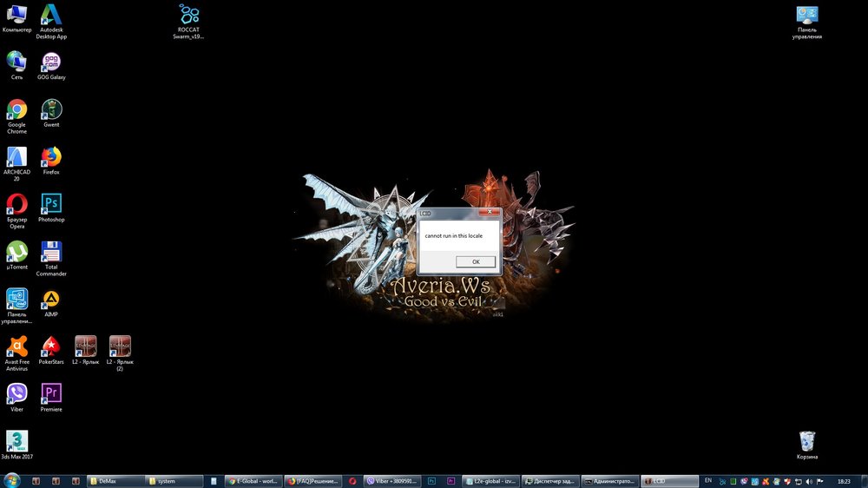Select the ROCCAT Swarm installer icon
Viewport: 868px width, 488px height.
click(190, 15)
